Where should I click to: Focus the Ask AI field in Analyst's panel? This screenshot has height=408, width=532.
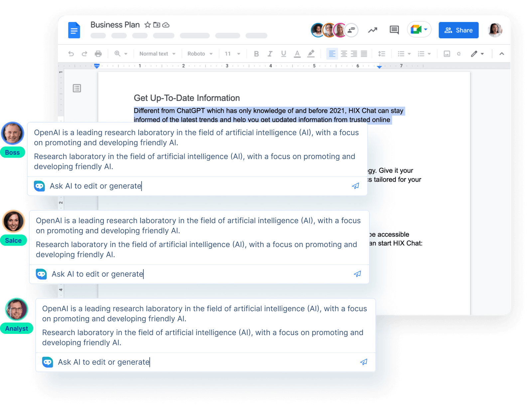206,362
